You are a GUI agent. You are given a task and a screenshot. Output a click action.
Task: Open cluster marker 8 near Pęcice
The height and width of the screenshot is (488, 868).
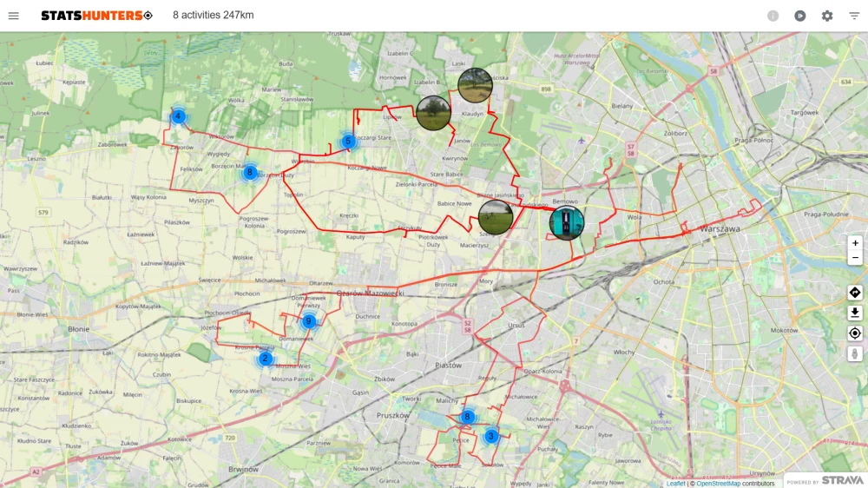tap(467, 417)
